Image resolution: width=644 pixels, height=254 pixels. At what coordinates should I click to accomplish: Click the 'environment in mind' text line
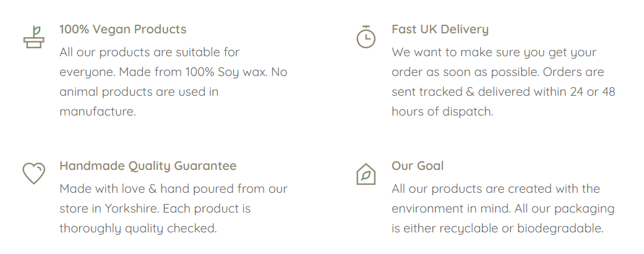[x=503, y=208]
